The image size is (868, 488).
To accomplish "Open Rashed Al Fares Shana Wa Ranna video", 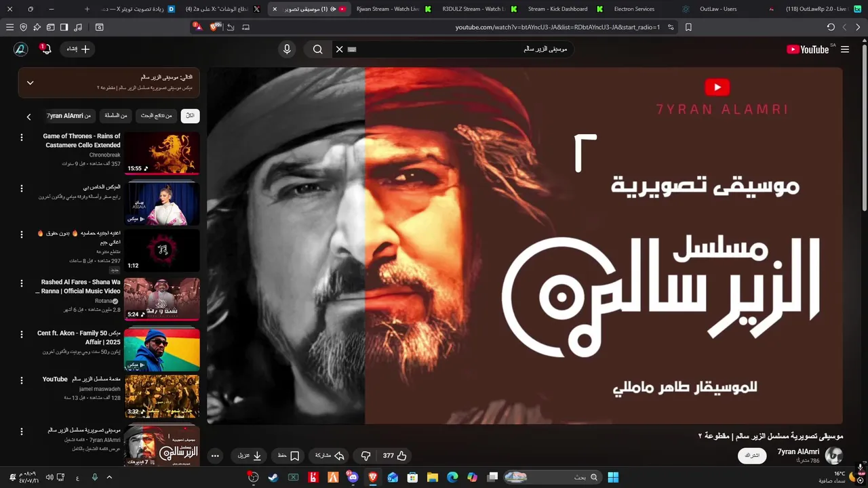I will click(x=161, y=299).
